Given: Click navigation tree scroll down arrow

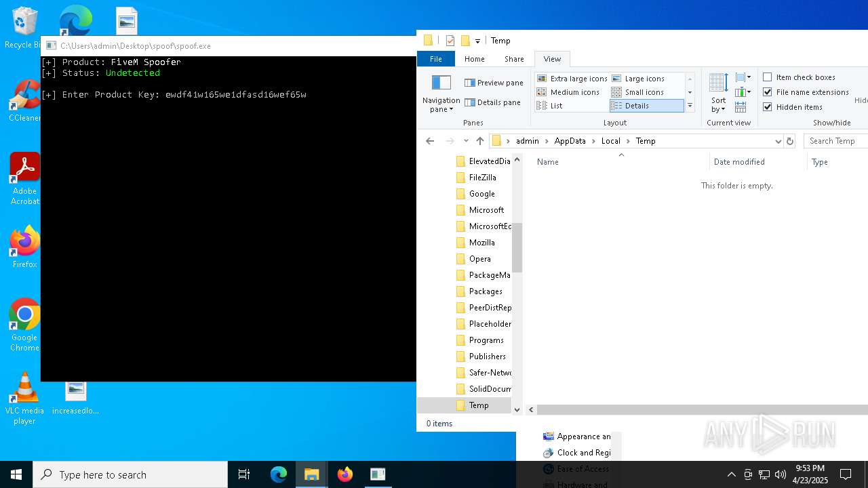Looking at the screenshot, I should click(517, 409).
